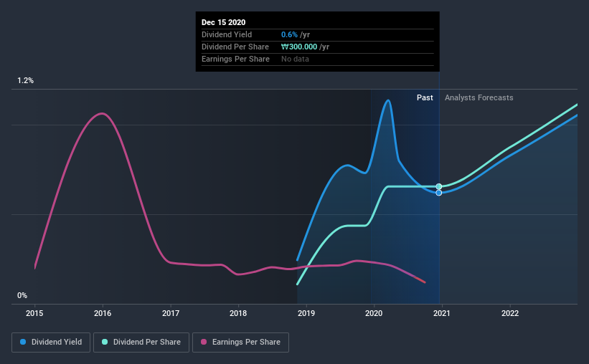This screenshot has height=364, width=589.
Task: Click the blue data point marker at Dec 2020
Action: pyautogui.click(x=439, y=193)
